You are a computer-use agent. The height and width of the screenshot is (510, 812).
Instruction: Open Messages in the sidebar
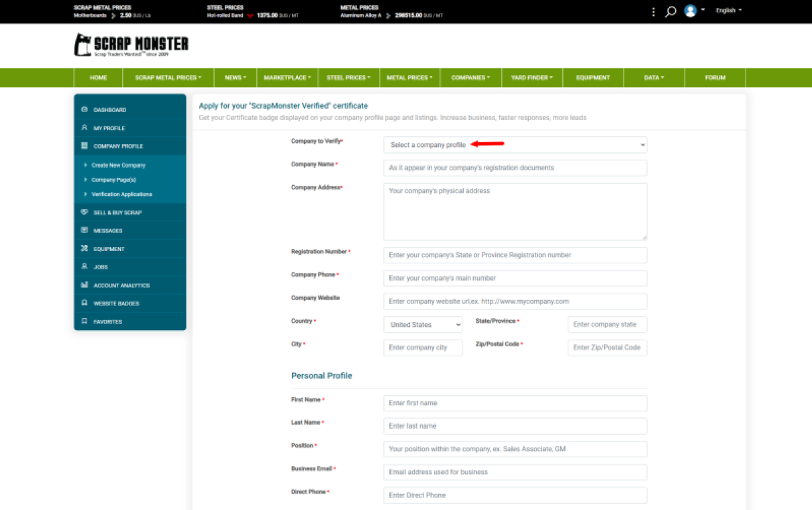[x=107, y=231]
